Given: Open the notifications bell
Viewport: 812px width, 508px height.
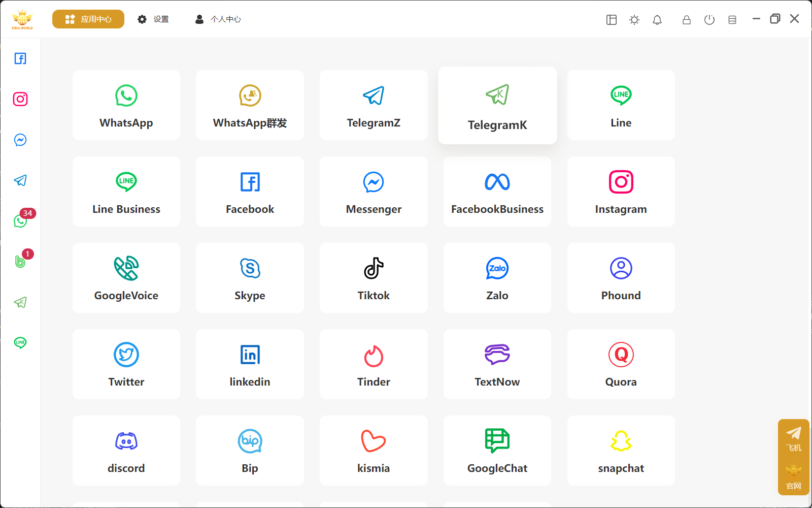Looking at the screenshot, I should coord(657,20).
